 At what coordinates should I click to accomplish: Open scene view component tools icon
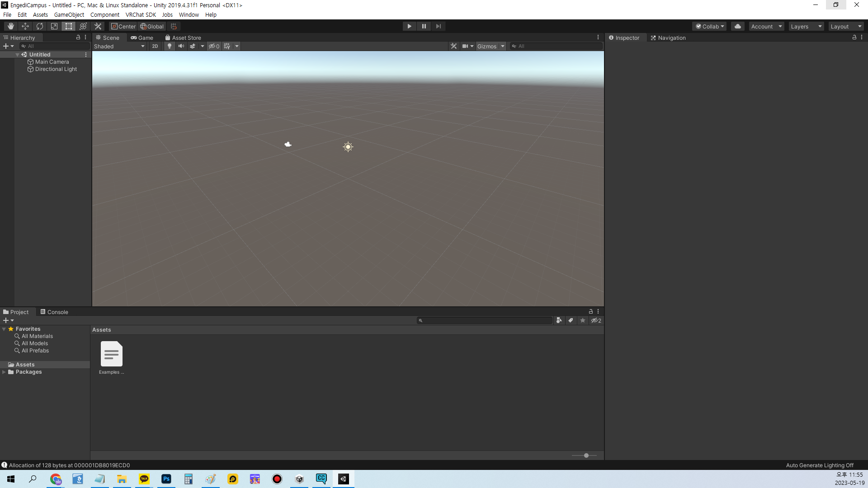[453, 46]
